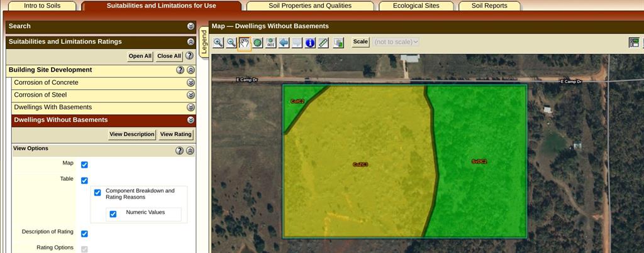
Task: Click the SvDC2 soil map unit label
Action: [x=479, y=161]
